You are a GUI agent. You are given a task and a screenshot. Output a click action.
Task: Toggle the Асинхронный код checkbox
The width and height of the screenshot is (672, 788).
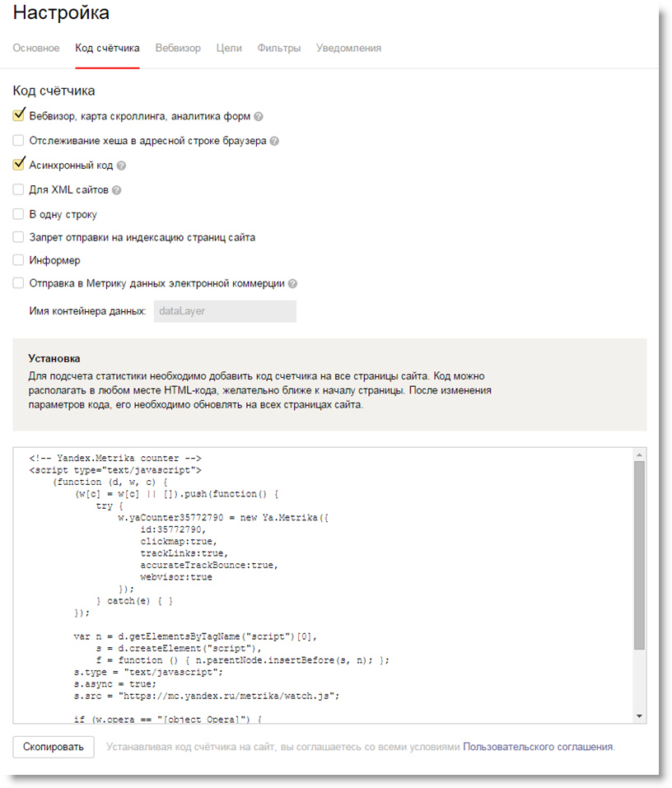pos(19,165)
